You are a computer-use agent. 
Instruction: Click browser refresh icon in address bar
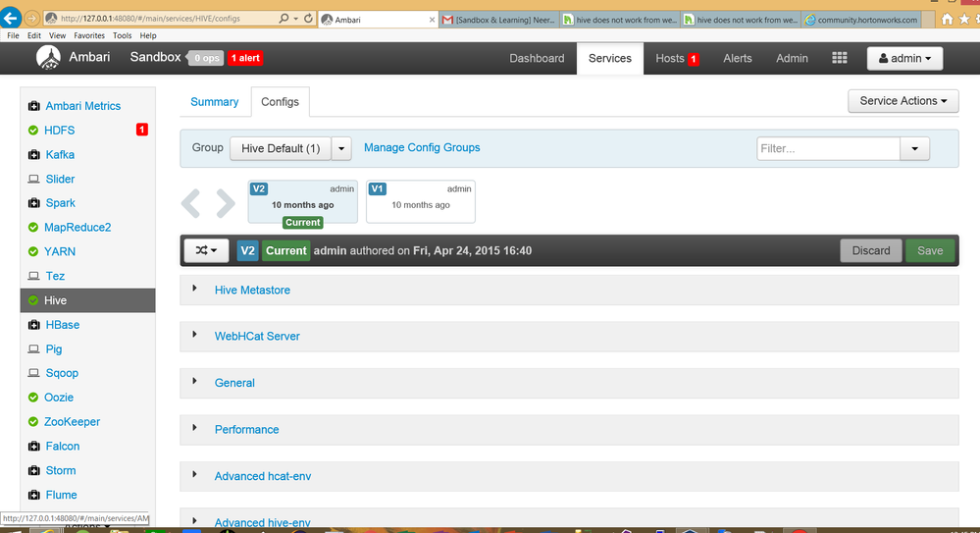(x=308, y=19)
